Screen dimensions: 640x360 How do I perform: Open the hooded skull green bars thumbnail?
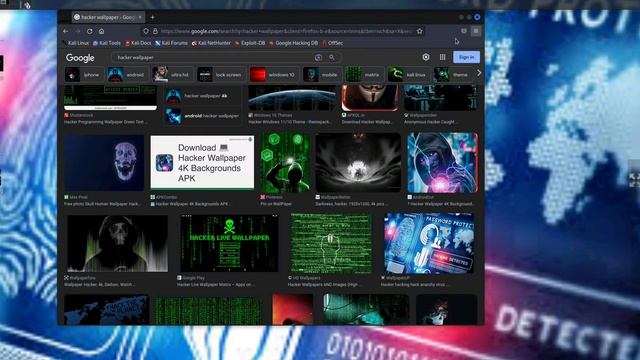(x=118, y=243)
